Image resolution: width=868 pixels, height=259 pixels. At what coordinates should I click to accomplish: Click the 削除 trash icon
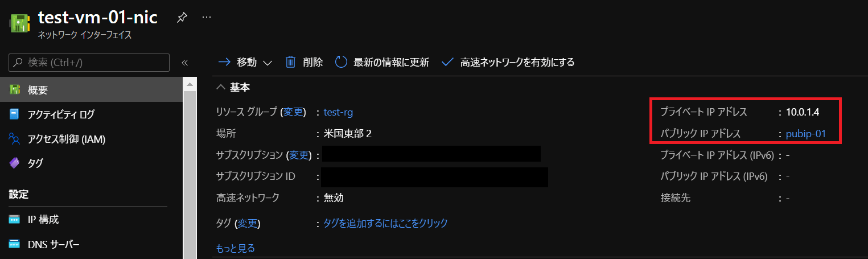tap(290, 62)
